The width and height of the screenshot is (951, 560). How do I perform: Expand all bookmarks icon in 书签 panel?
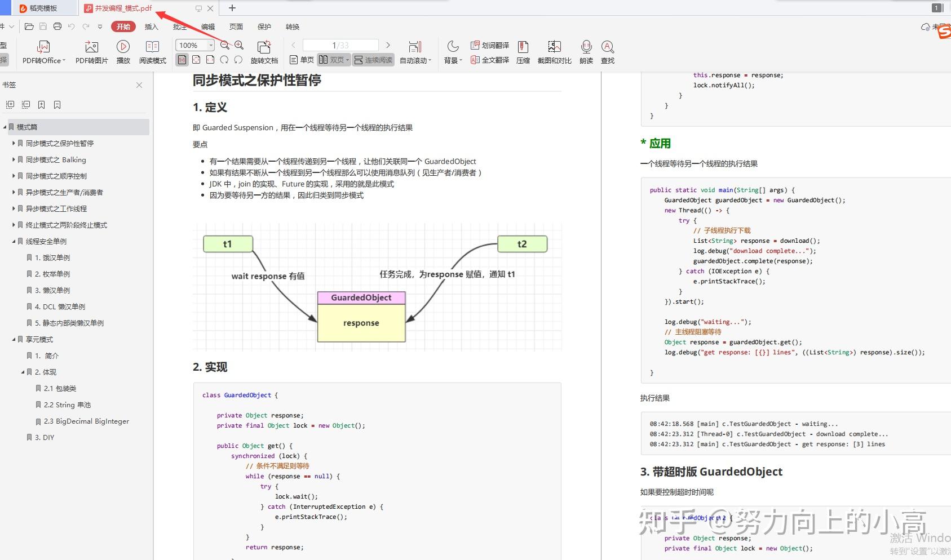click(x=10, y=105)
